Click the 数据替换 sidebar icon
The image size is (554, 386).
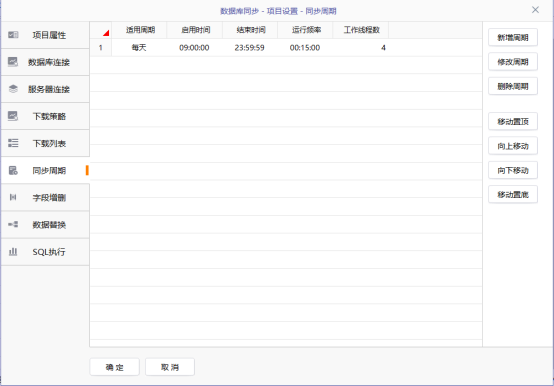(13, 224)
